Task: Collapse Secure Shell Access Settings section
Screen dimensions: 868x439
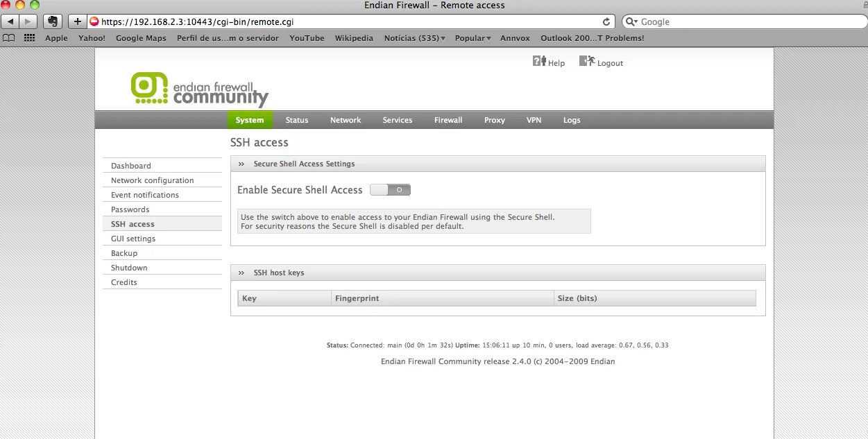Action: point(241,164)
